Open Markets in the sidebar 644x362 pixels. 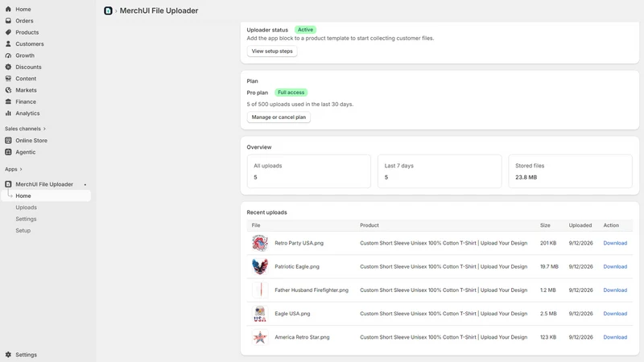(26, 90)
